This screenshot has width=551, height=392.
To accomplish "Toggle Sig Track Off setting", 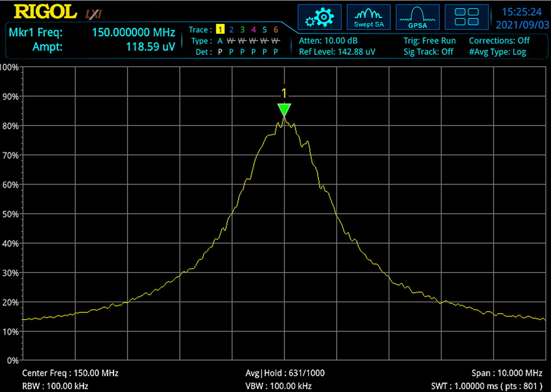I will click(x=428, y=52).
